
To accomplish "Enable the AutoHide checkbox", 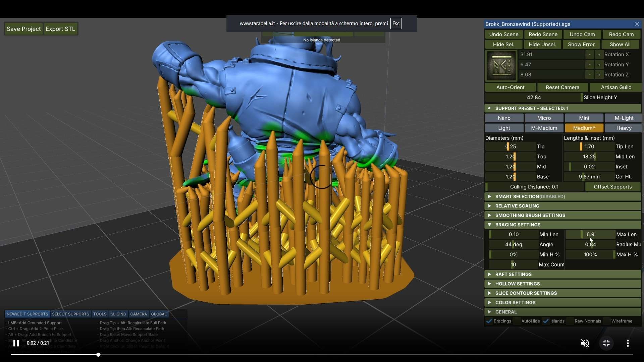I will tap(517, 321).
